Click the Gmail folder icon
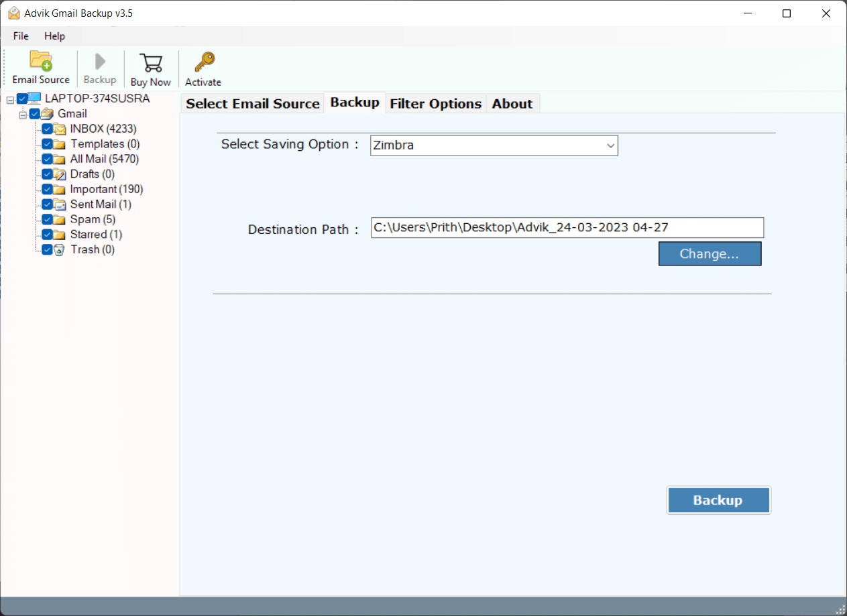 click(x=47, y=114)
